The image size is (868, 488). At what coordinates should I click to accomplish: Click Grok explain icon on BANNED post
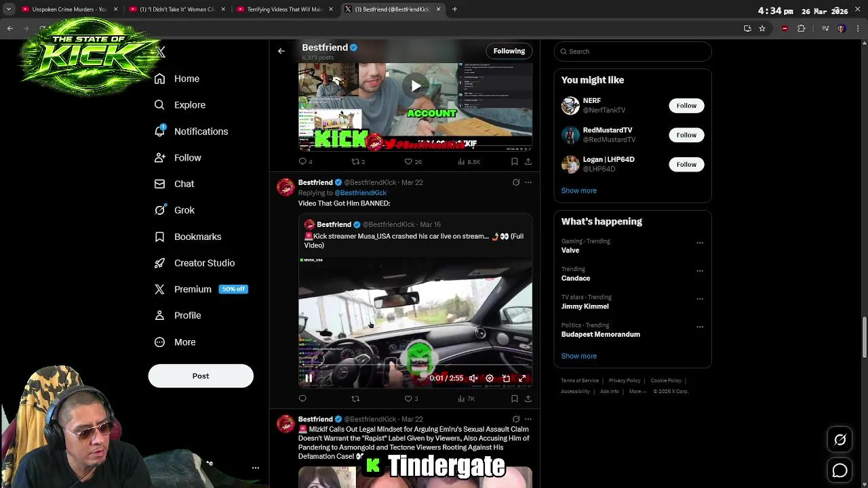pyautogui.click(x=516, y=182)
